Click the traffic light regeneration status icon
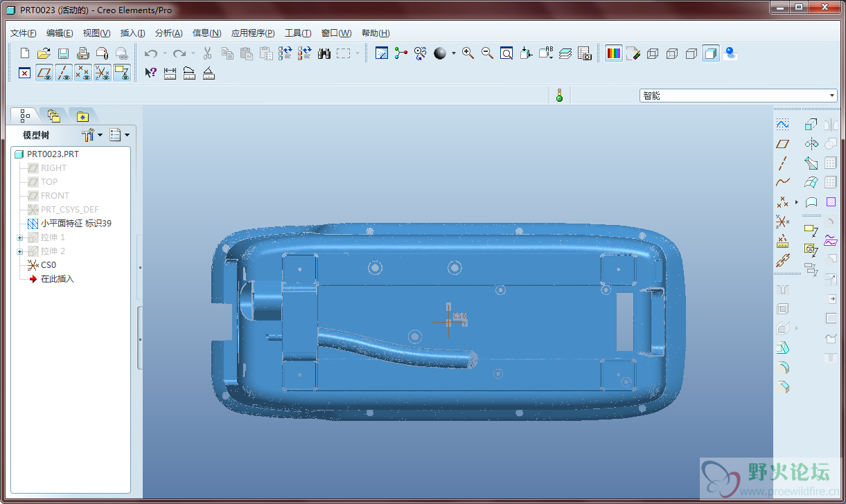The height and width of the screenshot is (504, 846). coord(559,96)
